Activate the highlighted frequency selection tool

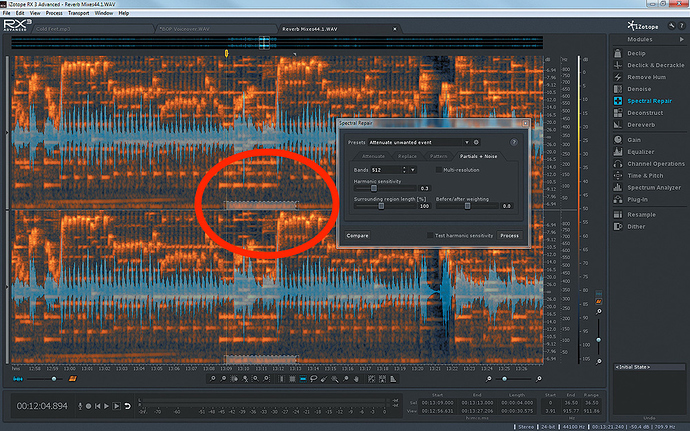tap(303, 379)
